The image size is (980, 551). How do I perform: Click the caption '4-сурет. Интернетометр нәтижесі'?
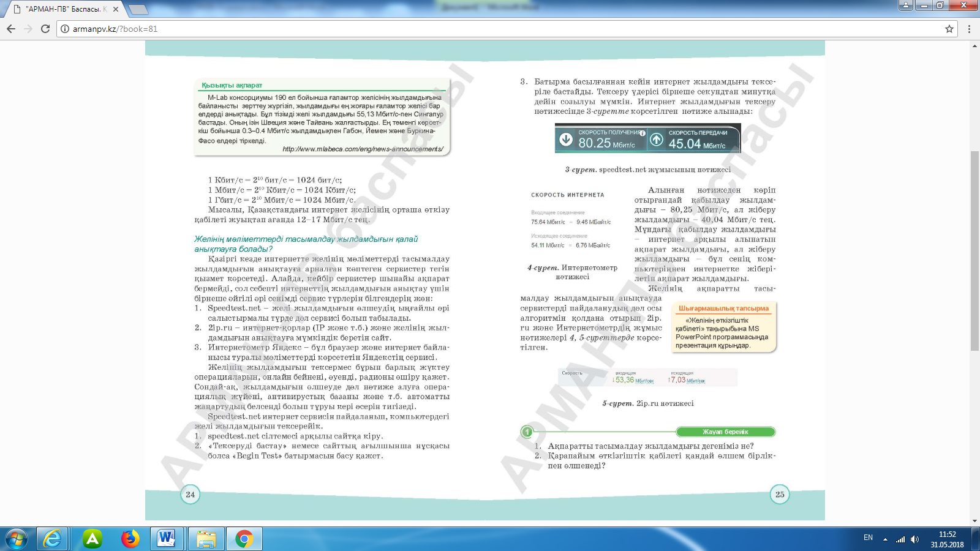[x=573, y=272]
